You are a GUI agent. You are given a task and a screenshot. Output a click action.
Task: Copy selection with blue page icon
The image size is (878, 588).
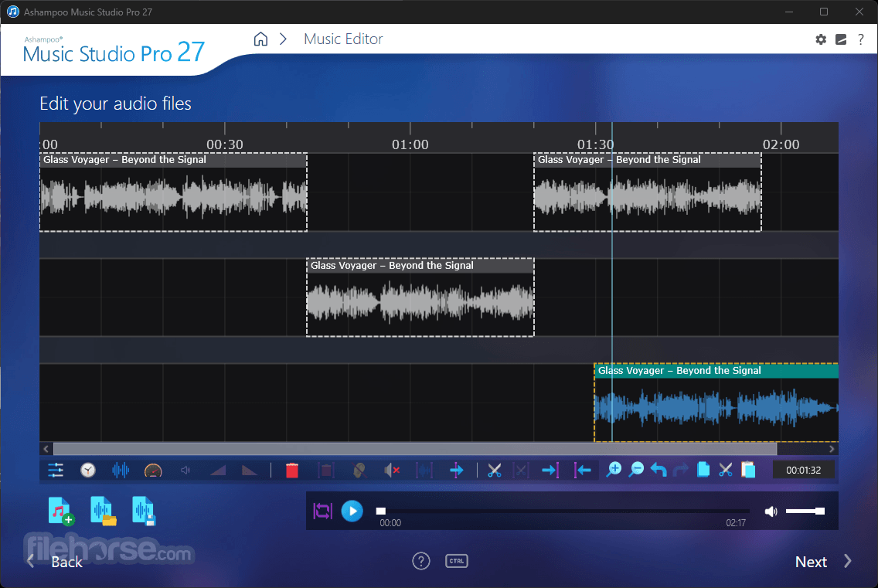703,469
